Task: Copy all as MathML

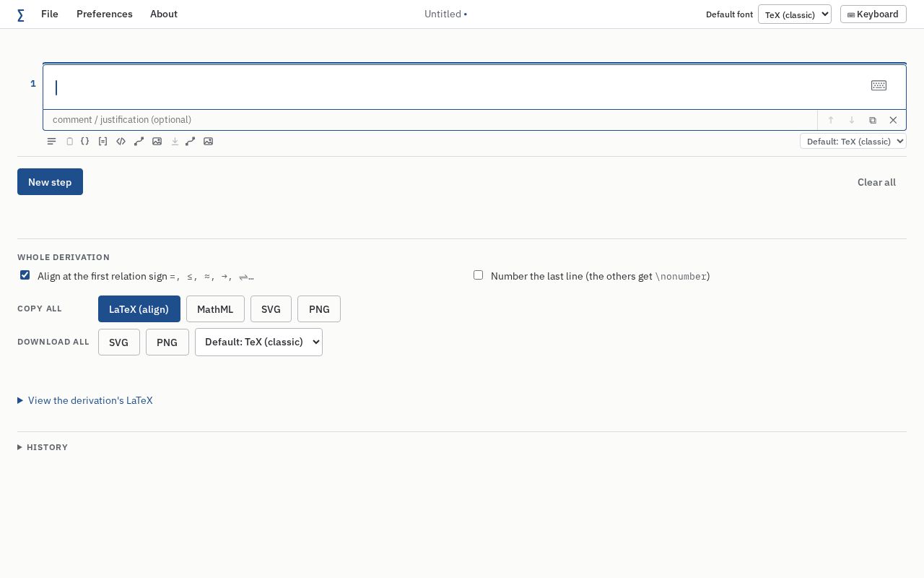Action: pyautogui.click(x=215, y=309)
